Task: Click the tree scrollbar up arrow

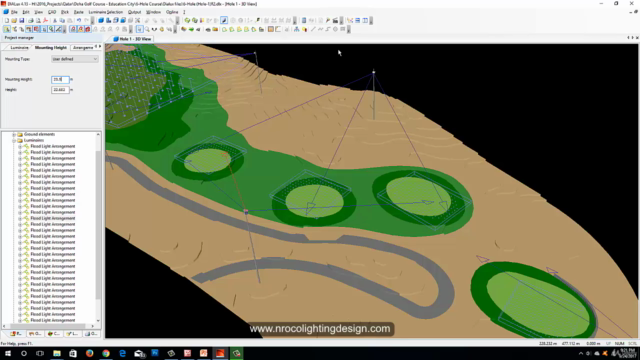Action: click(x=98, y=134)
